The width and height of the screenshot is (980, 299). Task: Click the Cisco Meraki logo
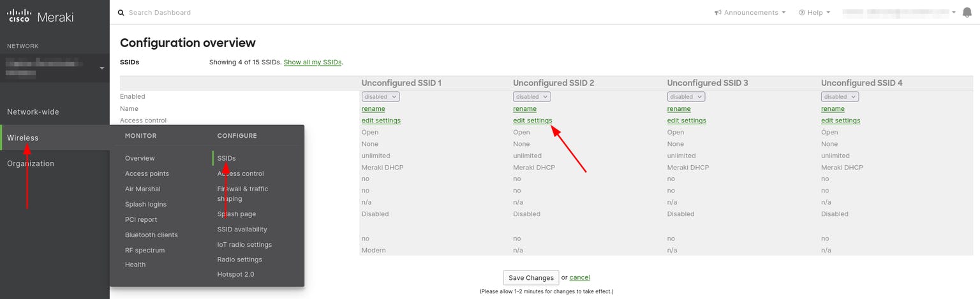pos(40,17)
